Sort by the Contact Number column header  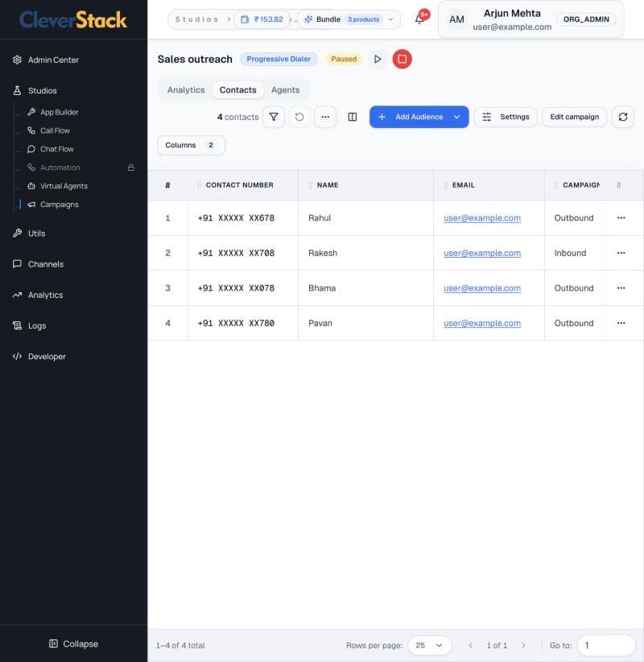coord(239,185)
